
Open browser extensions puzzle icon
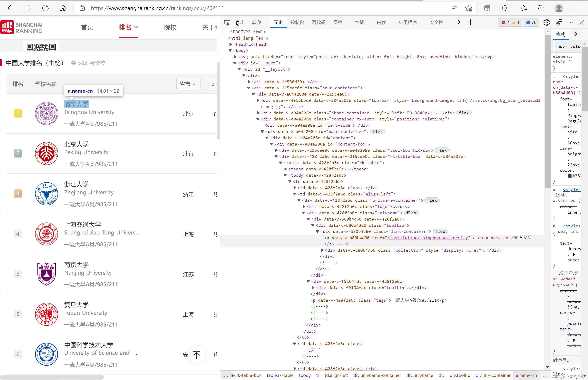pos(504,8)
